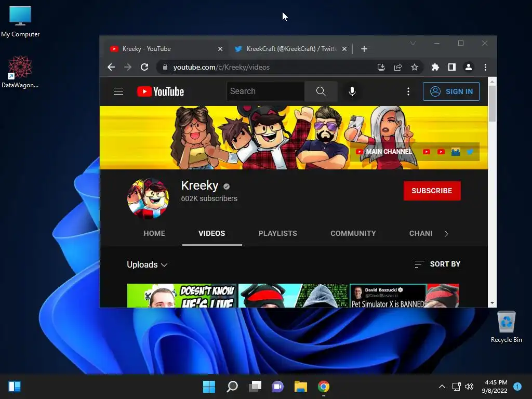532x399 pixels.
Task: Select the VIDEOS channel tab
Action: pyautogui.click(x=212, y=233)
